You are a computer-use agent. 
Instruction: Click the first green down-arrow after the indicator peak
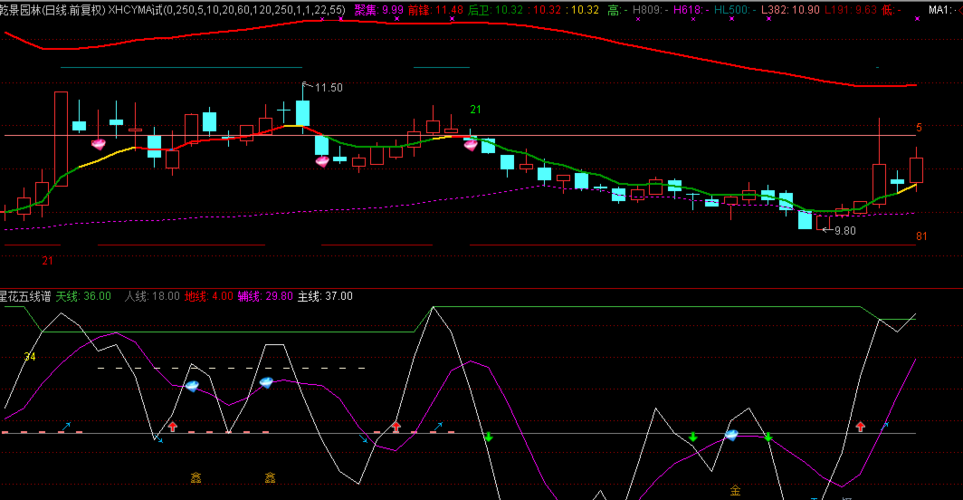pos(489,437)
